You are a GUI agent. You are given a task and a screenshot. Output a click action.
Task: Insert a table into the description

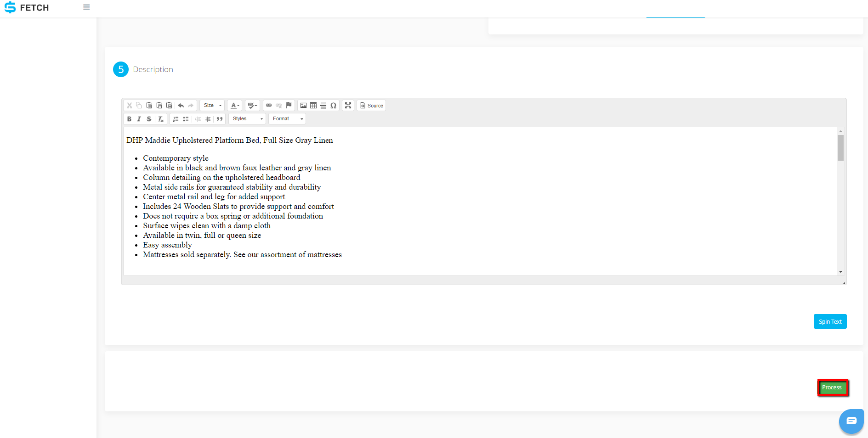click(313, 106)
